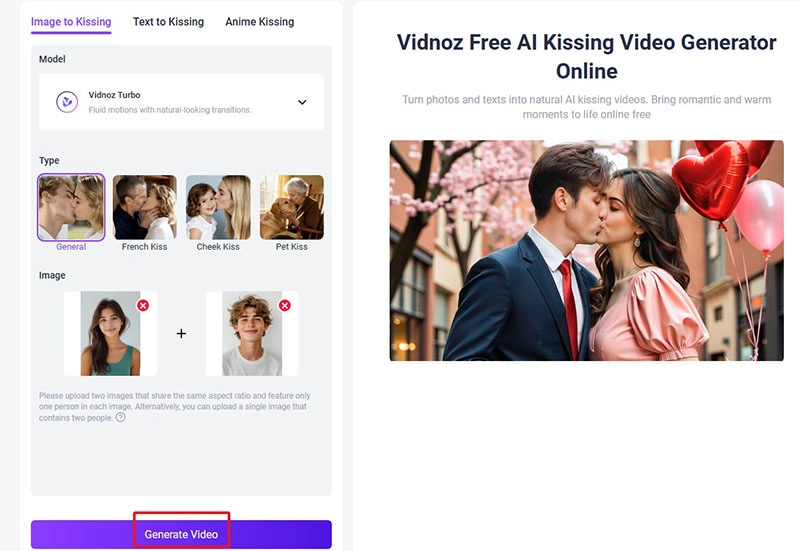The width and height of the screenshot is (800, 551).
Task: Pick the Cheek Kiss type thumbnail
Action: (x=218, y=207)
